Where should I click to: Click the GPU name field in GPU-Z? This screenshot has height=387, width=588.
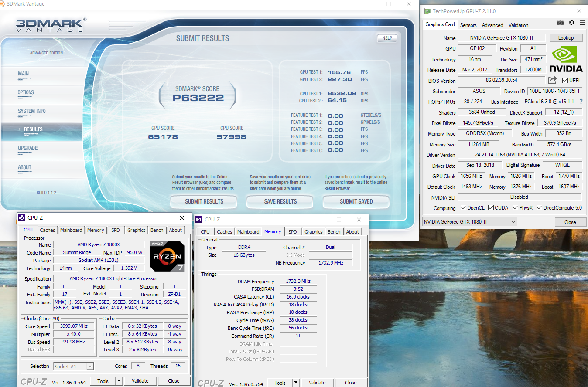[x=502, y=38]
